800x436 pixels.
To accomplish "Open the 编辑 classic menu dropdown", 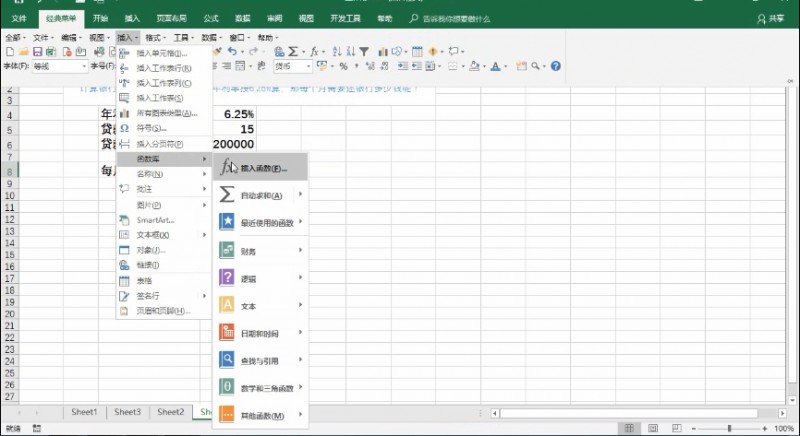I will (71, 38).
